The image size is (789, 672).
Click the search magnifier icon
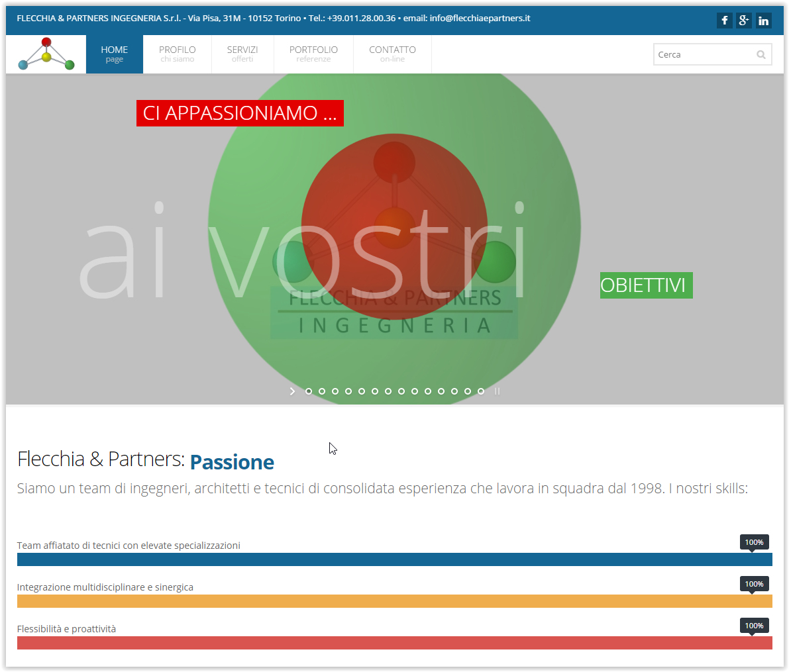[761, 54]
